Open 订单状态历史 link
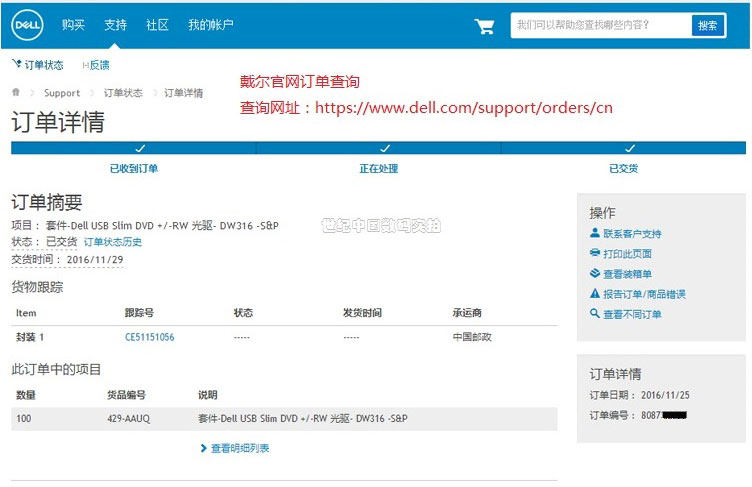The width and height of the screenshot is (752, 487). [113, 241]
